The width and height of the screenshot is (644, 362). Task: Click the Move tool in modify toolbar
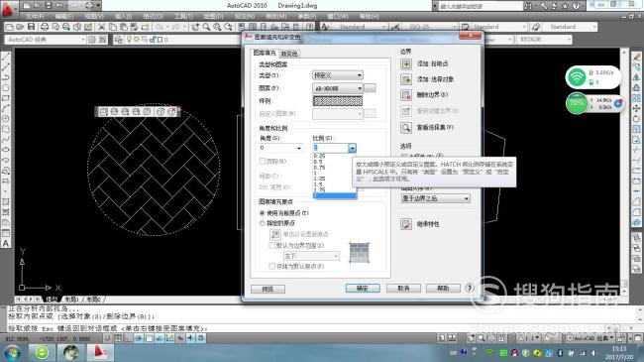pyautogui.click(x=636, y=108)
